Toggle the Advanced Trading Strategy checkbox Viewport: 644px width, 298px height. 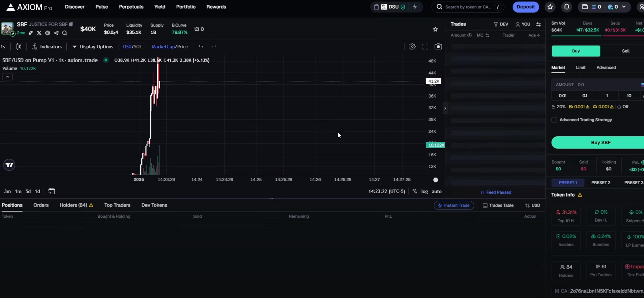(554, 120)
